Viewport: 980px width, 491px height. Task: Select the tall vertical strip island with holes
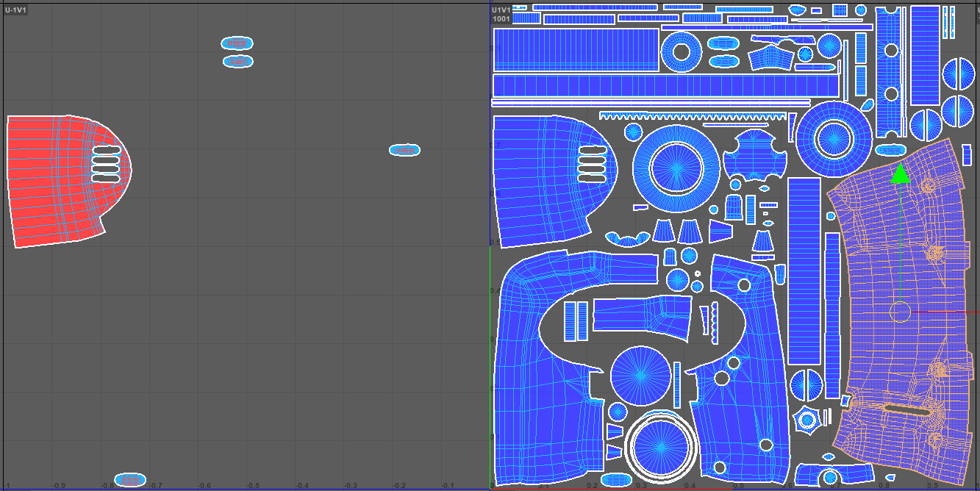coord(891,74)
